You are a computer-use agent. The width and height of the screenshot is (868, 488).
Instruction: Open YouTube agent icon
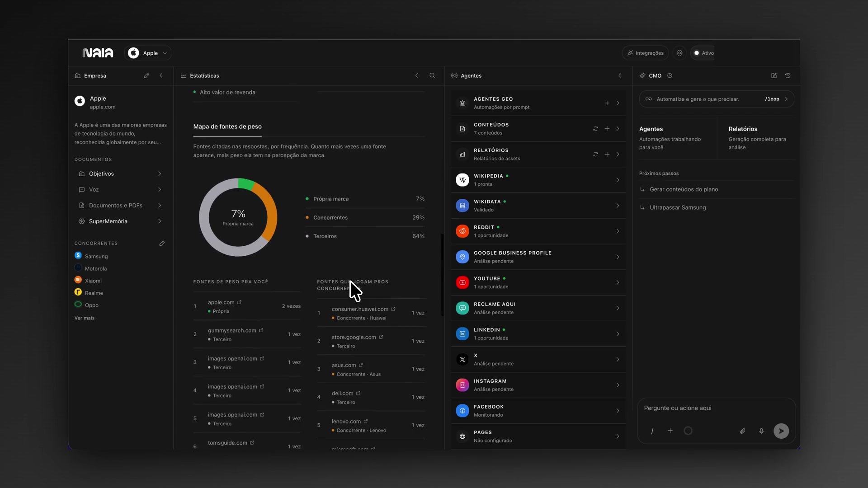pos(462,282)
